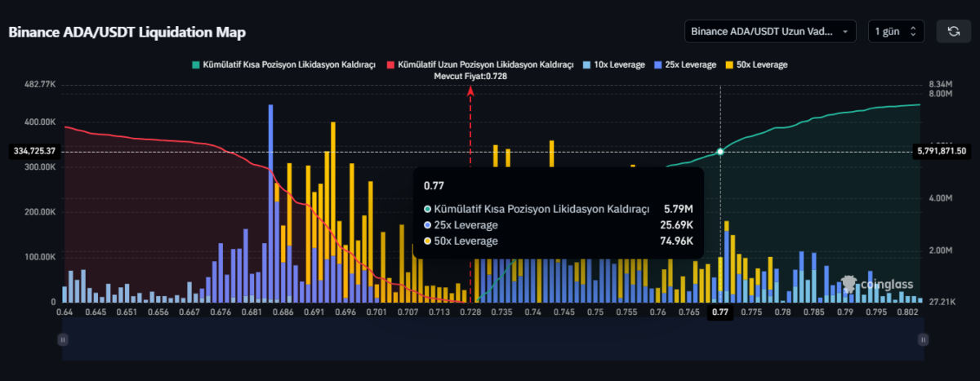Viewport: 980px width, 381px height.
Task: Click the 27.21K right axis label
Action: [942, 302]
